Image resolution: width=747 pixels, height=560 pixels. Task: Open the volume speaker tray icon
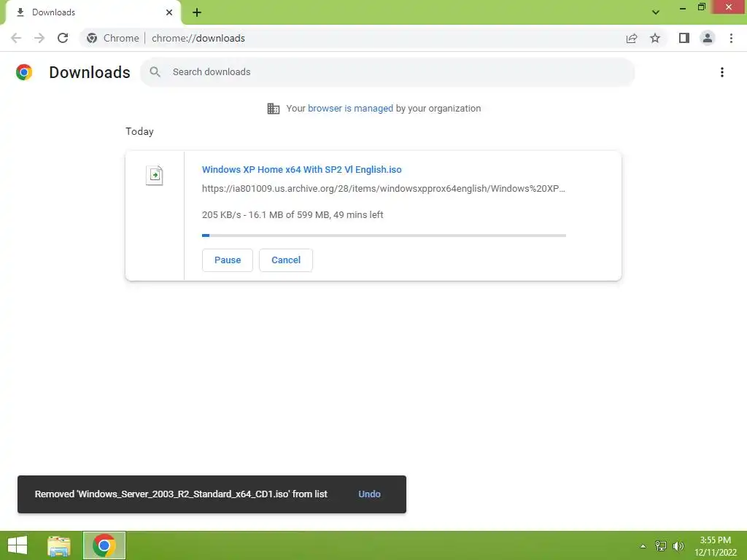pos(678,546)
